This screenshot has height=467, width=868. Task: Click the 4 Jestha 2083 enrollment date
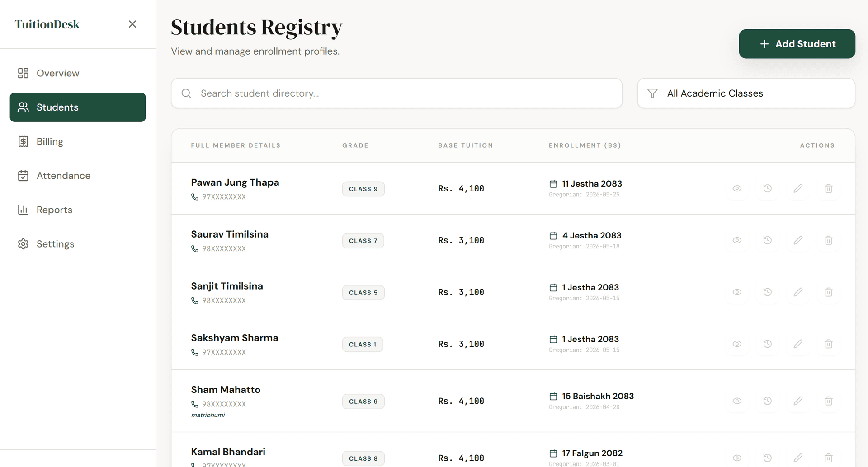pos(592,236)
